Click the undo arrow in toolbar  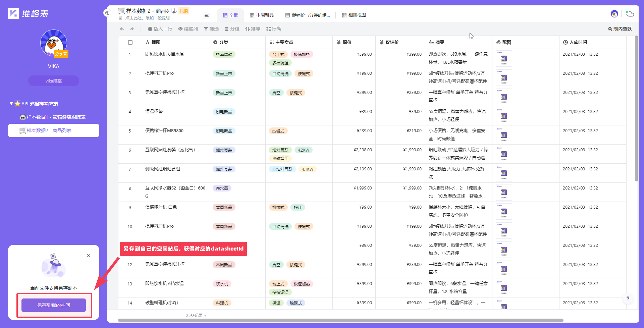122,29
